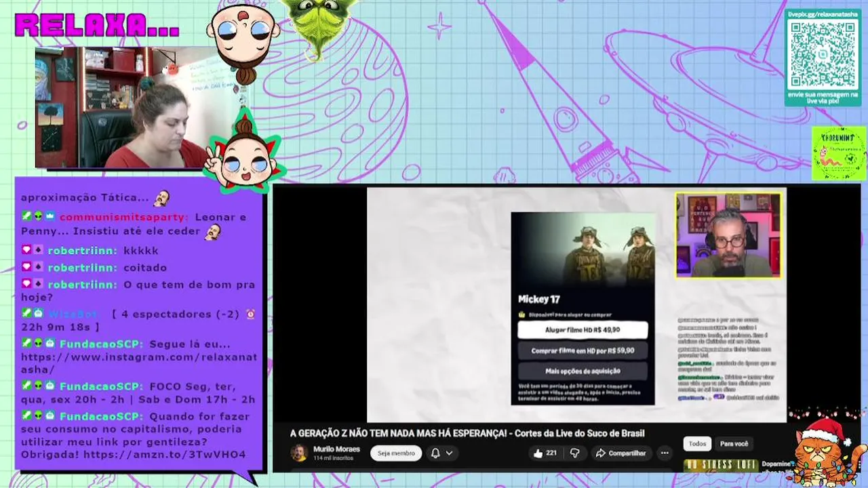Click the Seja membro button
The image size is (868, 488).
point(396,453)
